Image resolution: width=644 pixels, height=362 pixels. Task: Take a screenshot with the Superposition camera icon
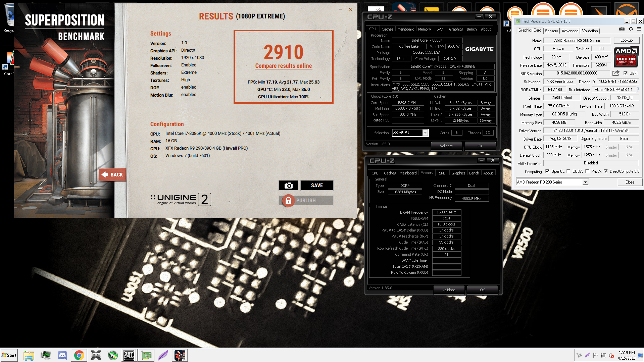point(288,186)
